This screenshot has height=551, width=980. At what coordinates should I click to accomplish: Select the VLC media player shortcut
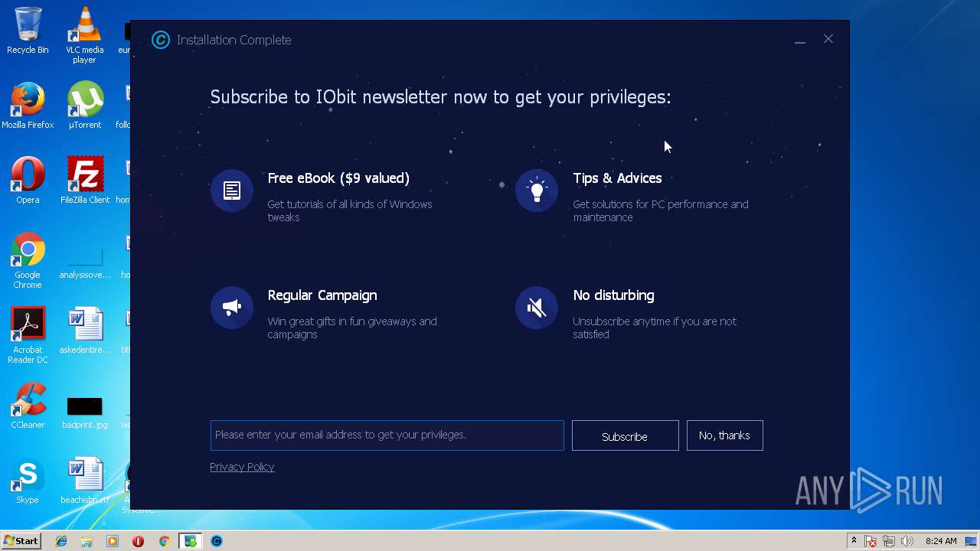[x=84, y=35]
